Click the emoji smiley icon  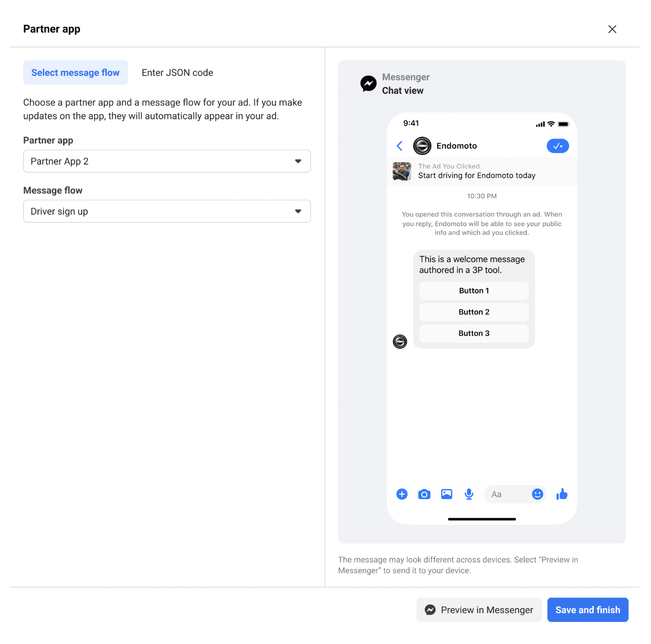[x=537, y=494]
